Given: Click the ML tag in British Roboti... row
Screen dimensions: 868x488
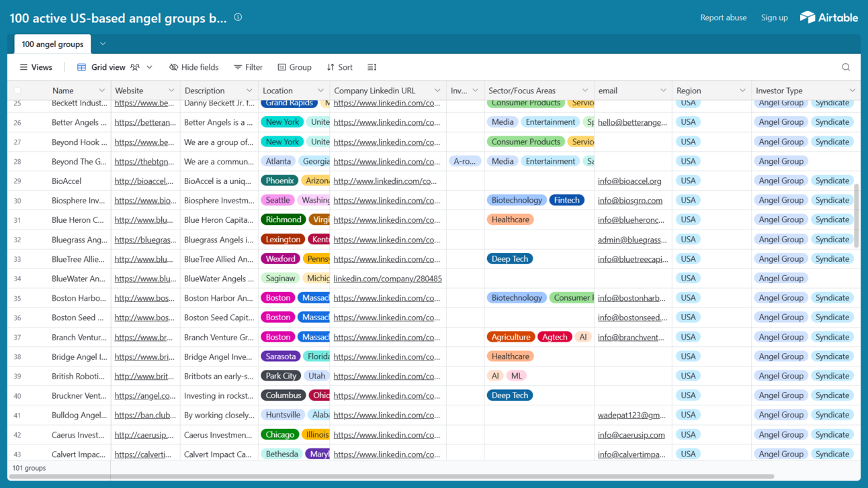Looking at the screenshot, I should [x=517, y=376].
